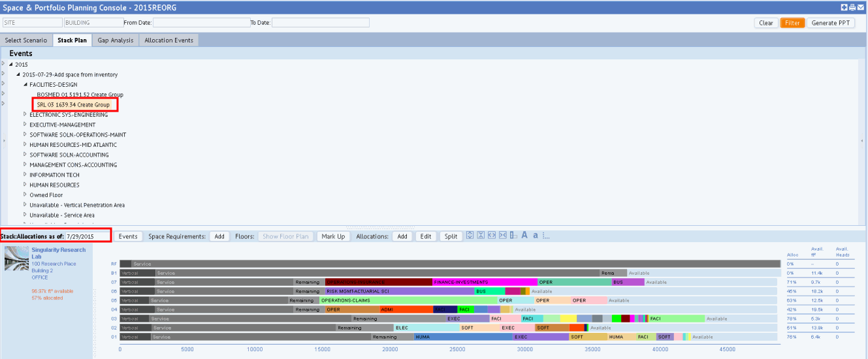Viewport: 868px width, 359px height.
Task: Click the increase floor height icon
Action: pyautogui.click(x=470, y=236)
